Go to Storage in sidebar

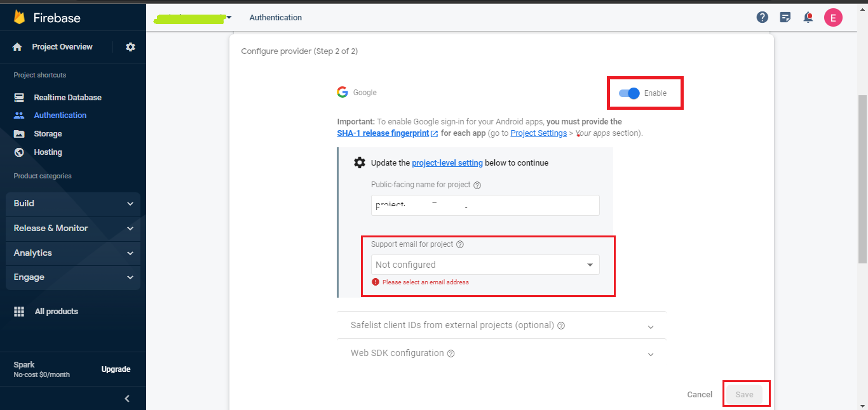(48, 134)
